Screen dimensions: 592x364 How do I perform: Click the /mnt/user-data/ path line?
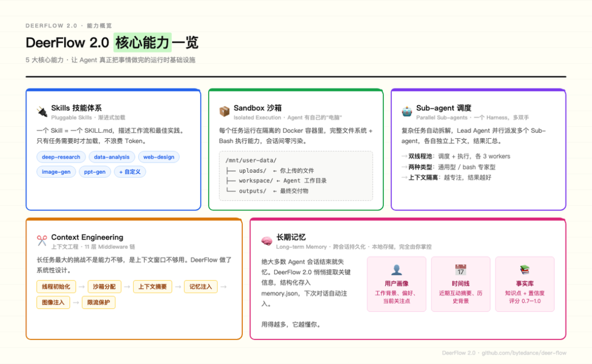tap(251, 160)
